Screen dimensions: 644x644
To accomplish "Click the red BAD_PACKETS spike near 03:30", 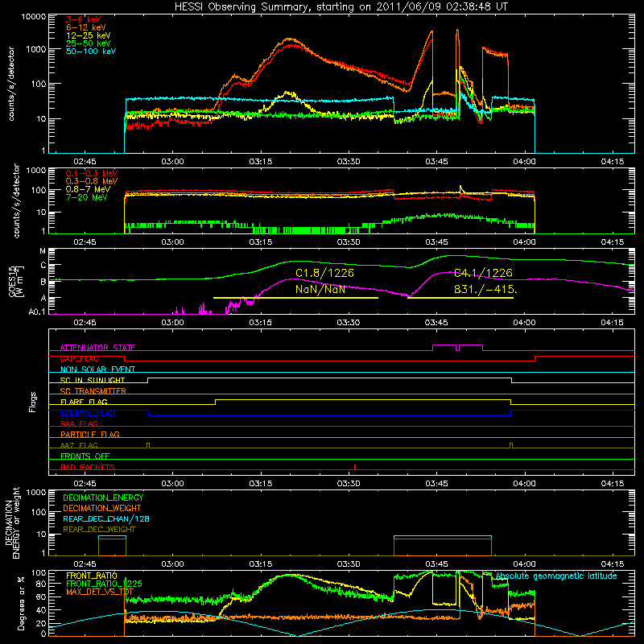I will click(x=355, y=467).
